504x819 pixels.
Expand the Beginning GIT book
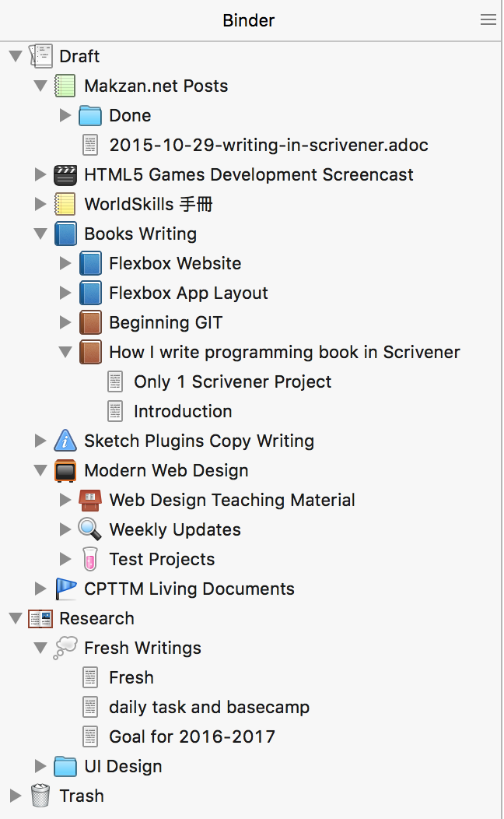click(x=65, y=322)
